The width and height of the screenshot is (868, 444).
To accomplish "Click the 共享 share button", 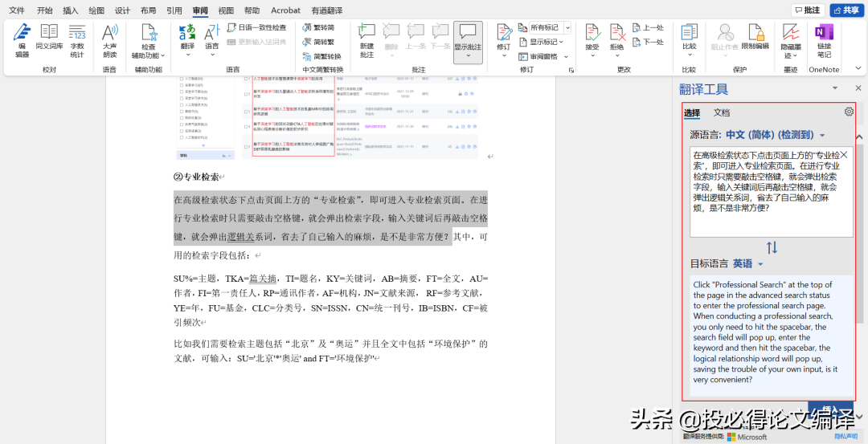I will (847, 10).
